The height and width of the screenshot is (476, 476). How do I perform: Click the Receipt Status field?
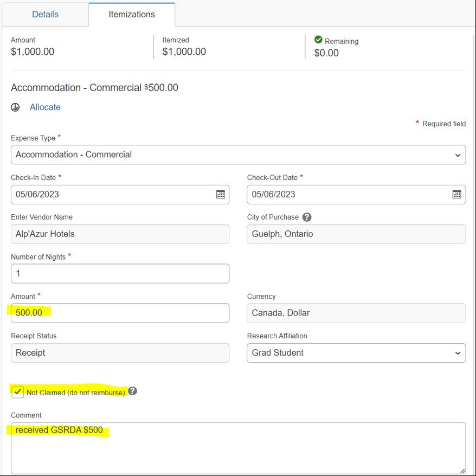[120, 353]
